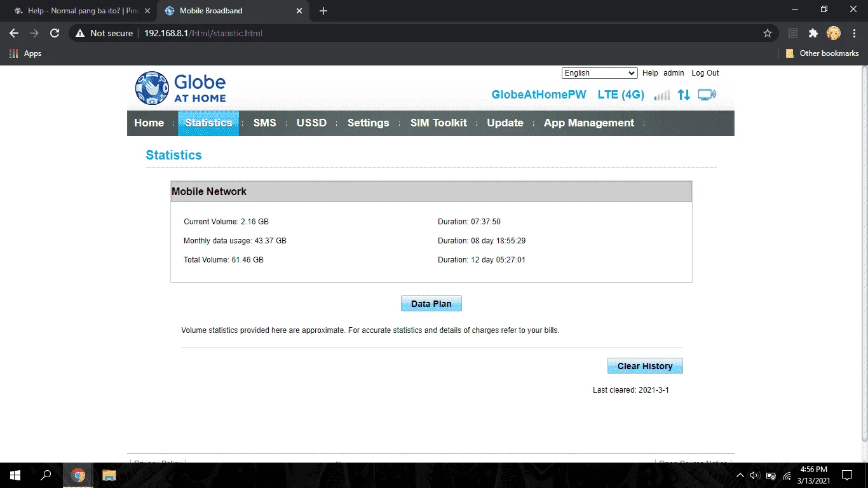Click the Globe At Home logo
This screenshot has width=868, height=488.
coord(181,88)
